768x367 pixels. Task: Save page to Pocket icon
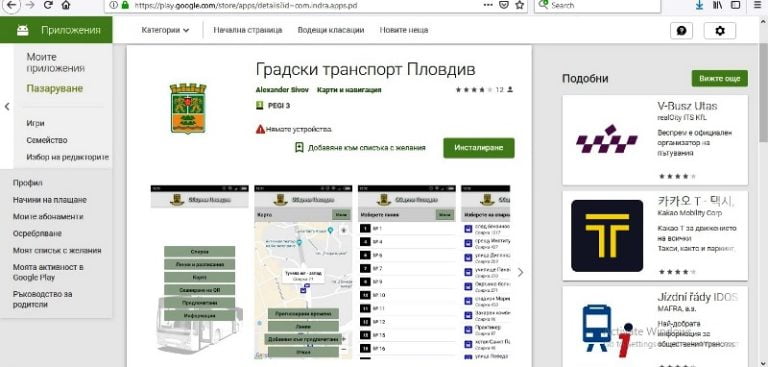point(504,5)
